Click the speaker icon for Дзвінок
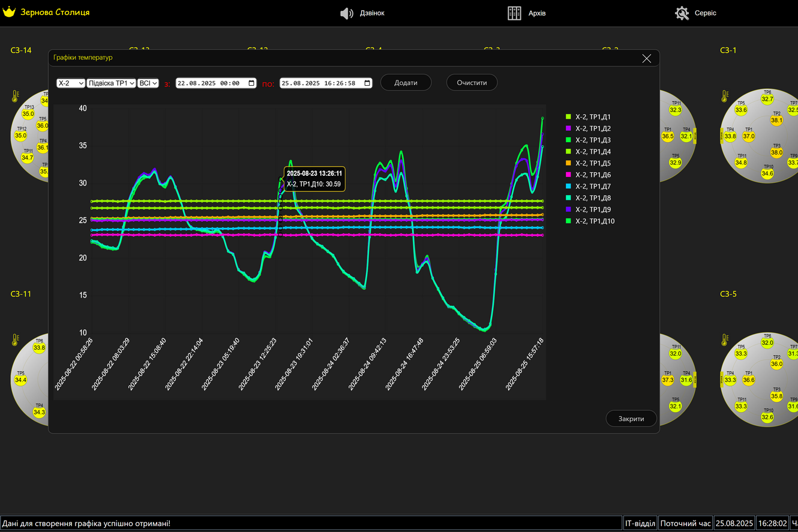Screen dimensions: 798x532 (347, 13)
